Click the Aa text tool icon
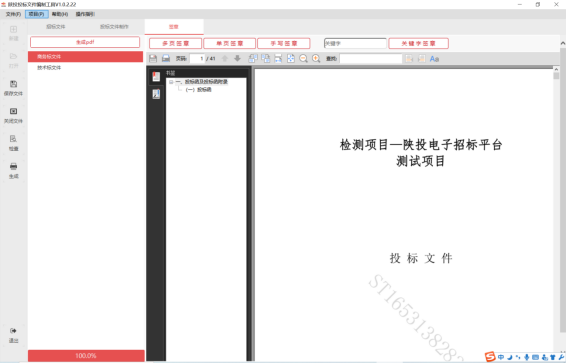Image resolution: width=566 pixels, height=363 pixels. click(434, 59)
